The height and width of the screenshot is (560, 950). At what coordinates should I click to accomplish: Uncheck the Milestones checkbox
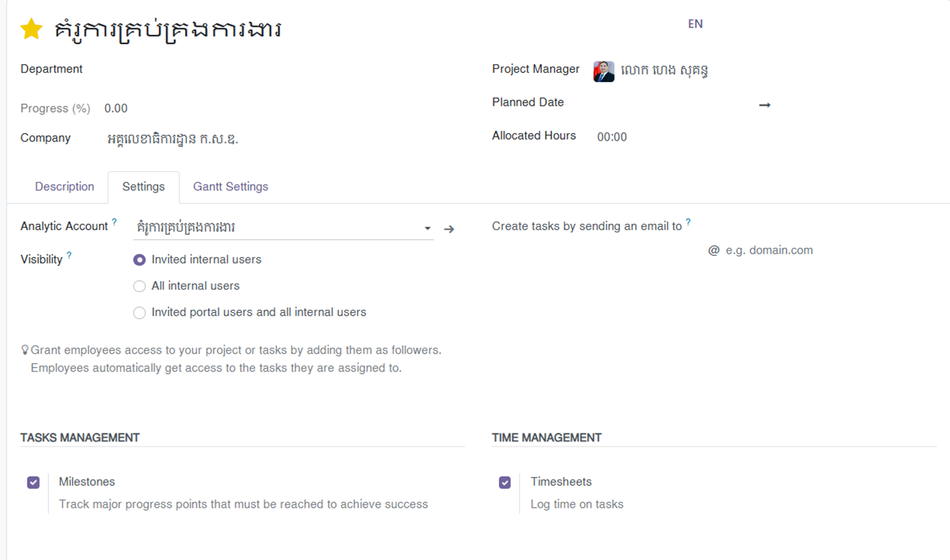coord(33,483)
